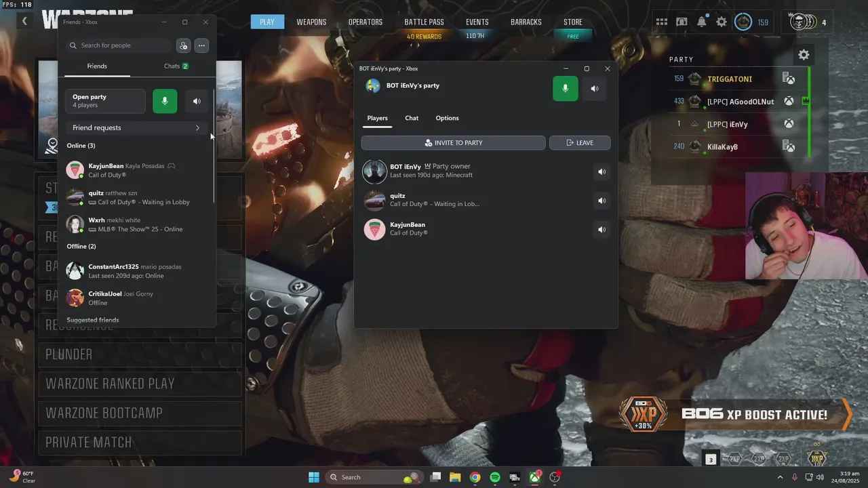
Task: Click the BO6 XP BOOST ACTIVE banner
Action: pos(736,415)
